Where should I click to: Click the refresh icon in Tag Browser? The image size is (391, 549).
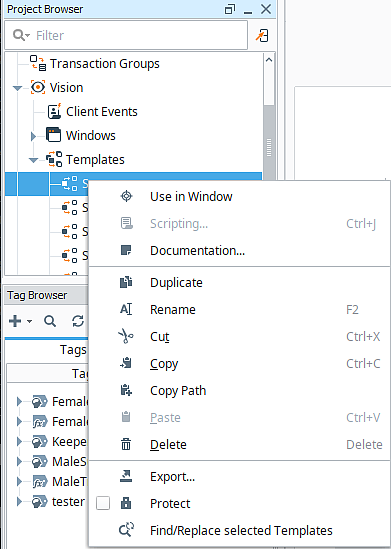78,321
